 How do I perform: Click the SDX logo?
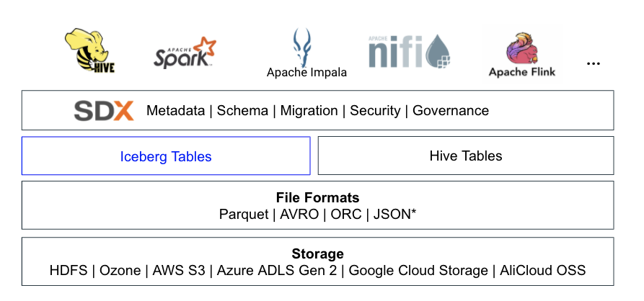[x=104, y=111]
